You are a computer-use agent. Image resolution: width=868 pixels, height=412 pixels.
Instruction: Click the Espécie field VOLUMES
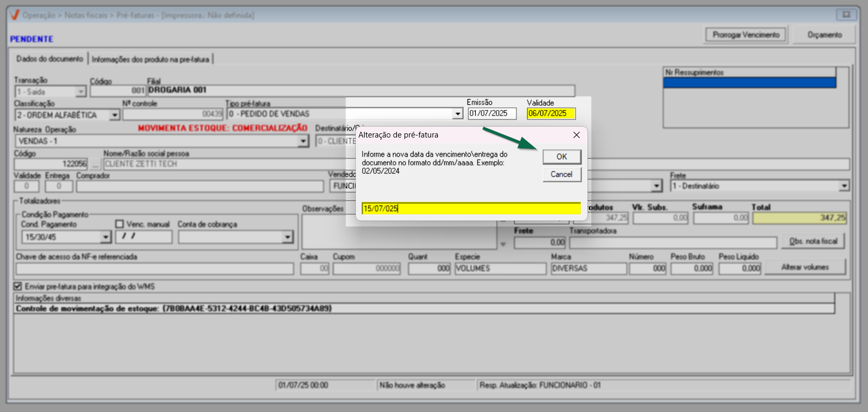[x=501, y=268]
